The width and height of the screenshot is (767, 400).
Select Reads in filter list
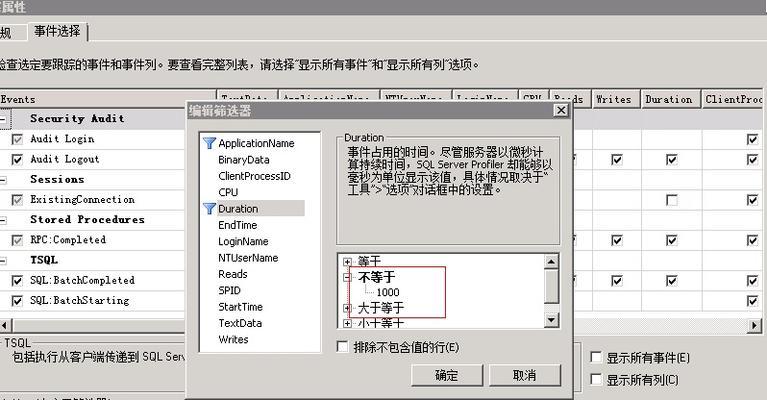click(x=232, y=274)
